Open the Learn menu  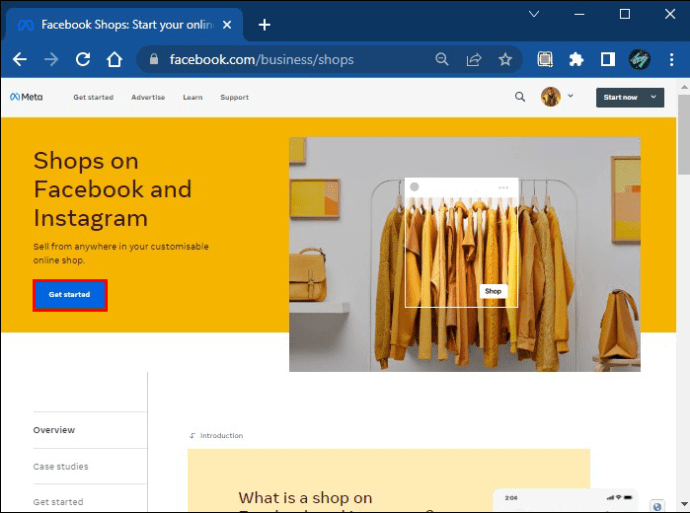coord(193,97)
